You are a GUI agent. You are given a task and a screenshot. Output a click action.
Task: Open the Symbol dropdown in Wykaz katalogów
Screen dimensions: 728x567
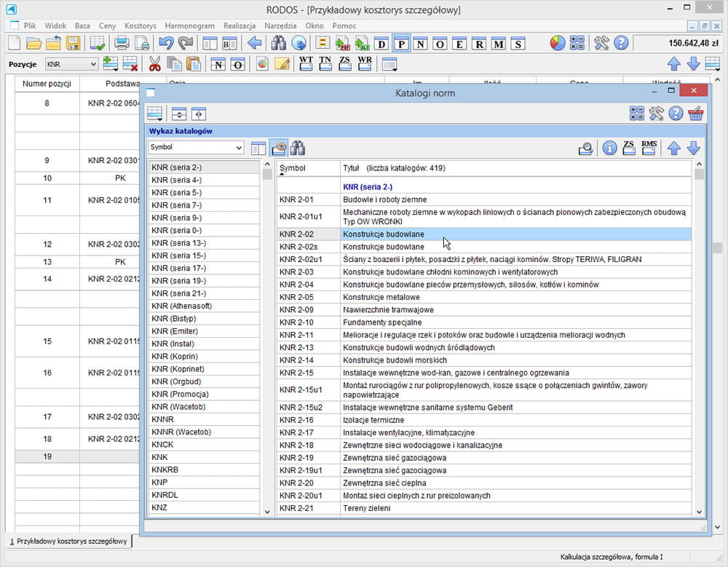click(x=196, y=147)
